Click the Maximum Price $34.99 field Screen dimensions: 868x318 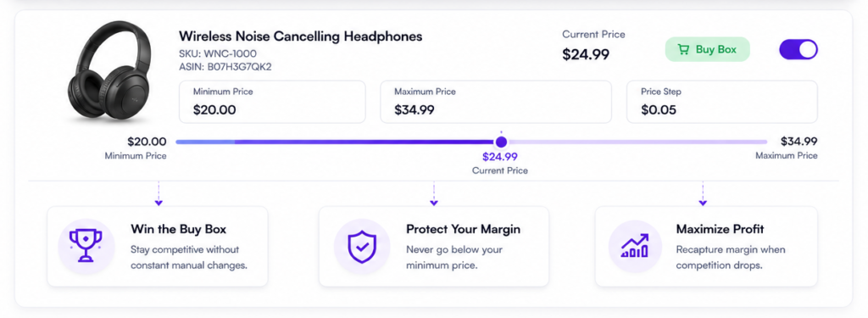(495, 102)
